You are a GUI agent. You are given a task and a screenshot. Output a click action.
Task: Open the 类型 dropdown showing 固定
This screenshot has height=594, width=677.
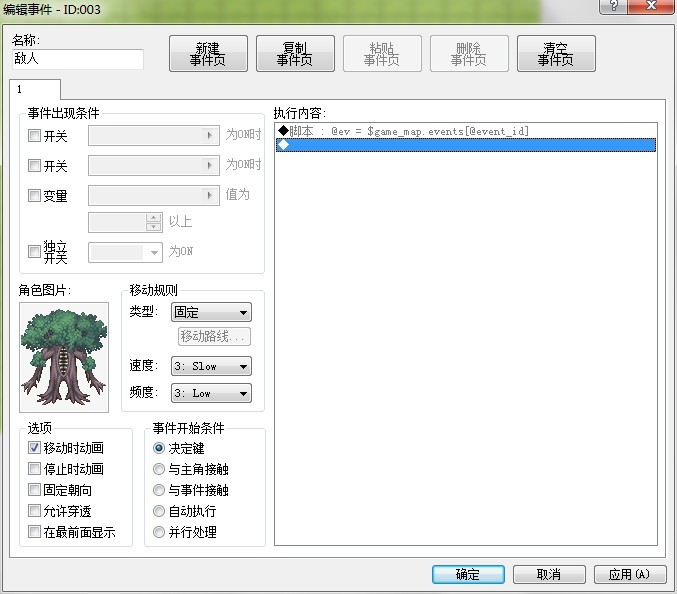tap(211, 312)
